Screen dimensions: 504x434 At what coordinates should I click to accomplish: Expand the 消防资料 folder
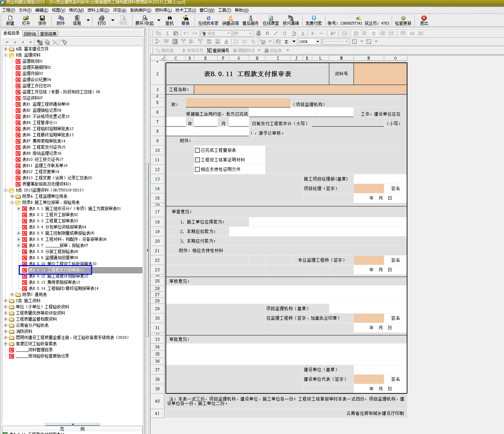5,331
